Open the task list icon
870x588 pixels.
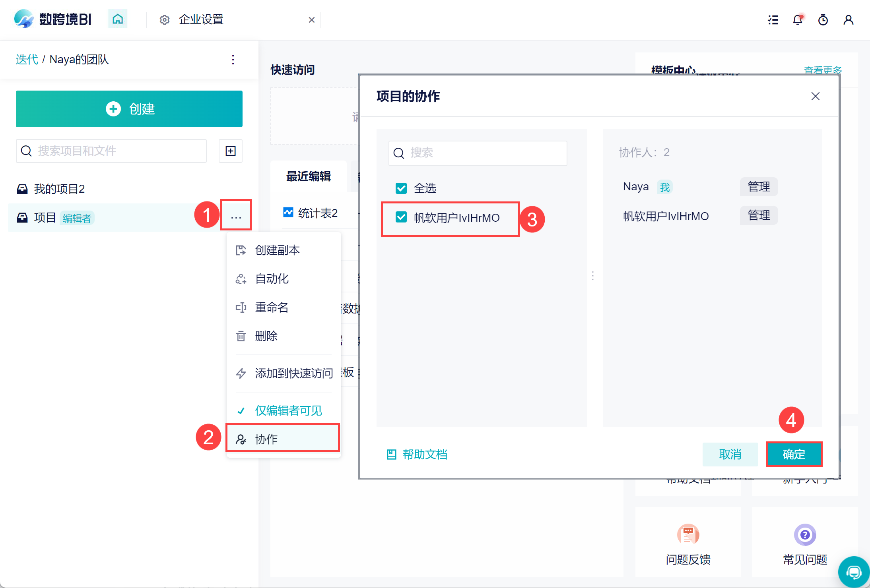pyautogui.click(x=773, y=20)
